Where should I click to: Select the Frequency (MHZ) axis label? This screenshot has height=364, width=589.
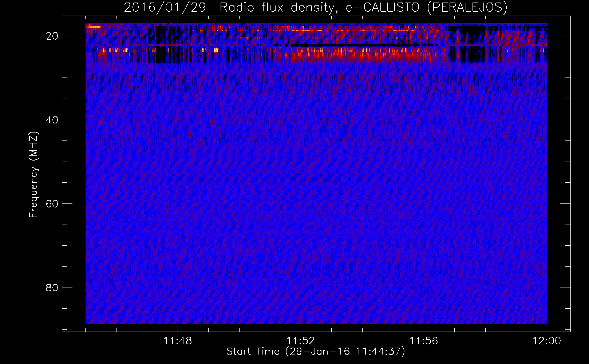click(33, 175)
